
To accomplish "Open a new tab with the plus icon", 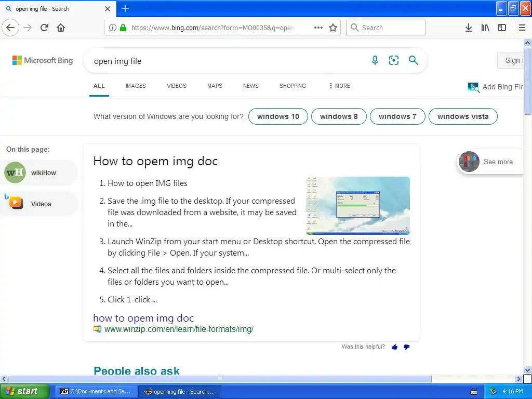I will [x=125, y=8].
